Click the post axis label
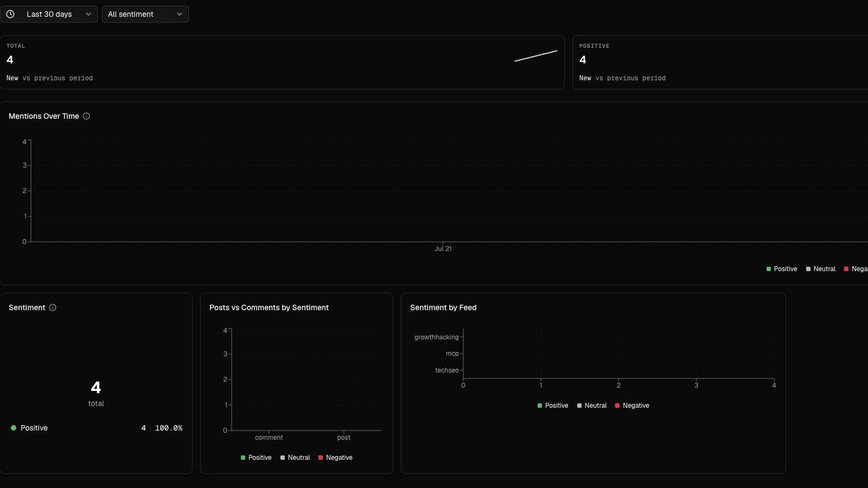This screenshot has height=488, width=868. 344,438
